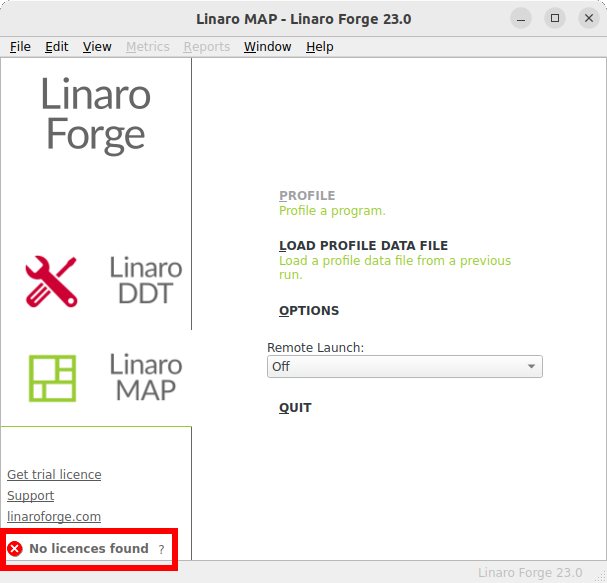
Task: Click the Load a profile data file description
Action: [x=395, y=267]
